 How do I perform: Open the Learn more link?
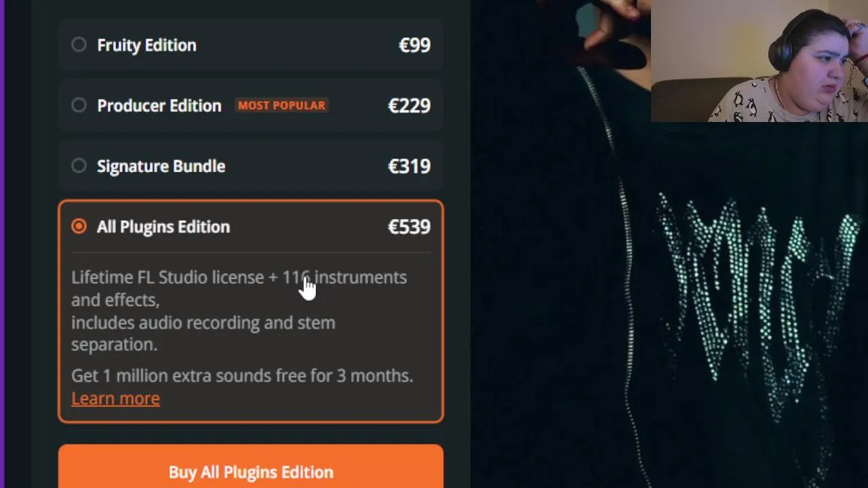pyautogui.click(x=115, y=399)
